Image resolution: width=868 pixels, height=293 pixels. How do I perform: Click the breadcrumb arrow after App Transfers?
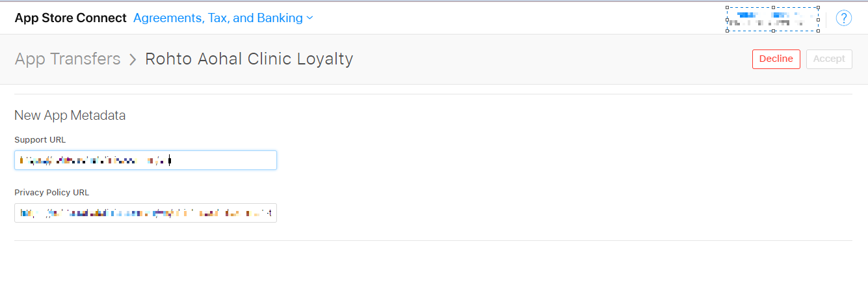133,59
